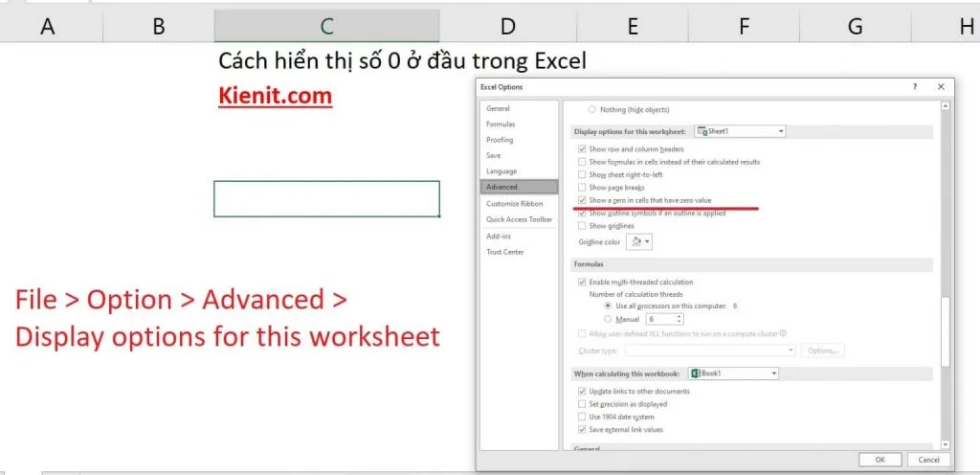Toggle Save external link values checkbox
980x475 pixels.
coord(583,430)
